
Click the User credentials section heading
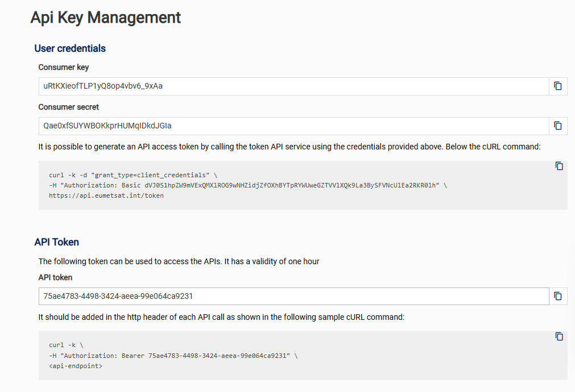[70, 48]
